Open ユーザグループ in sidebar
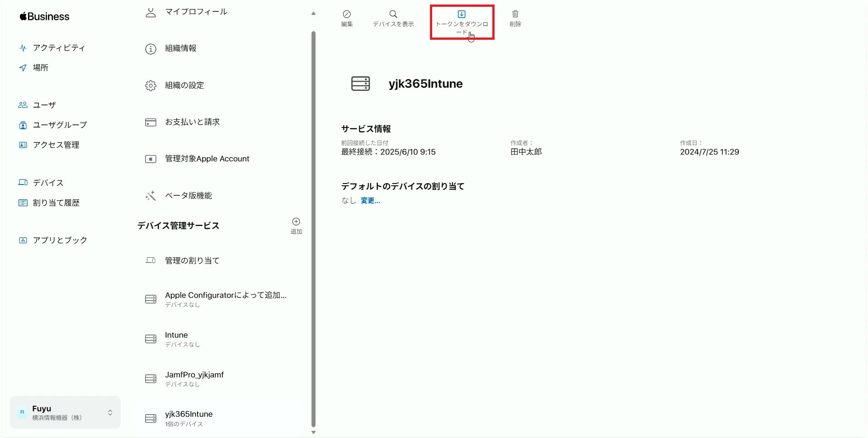868x438 pixels. (52, 125)
